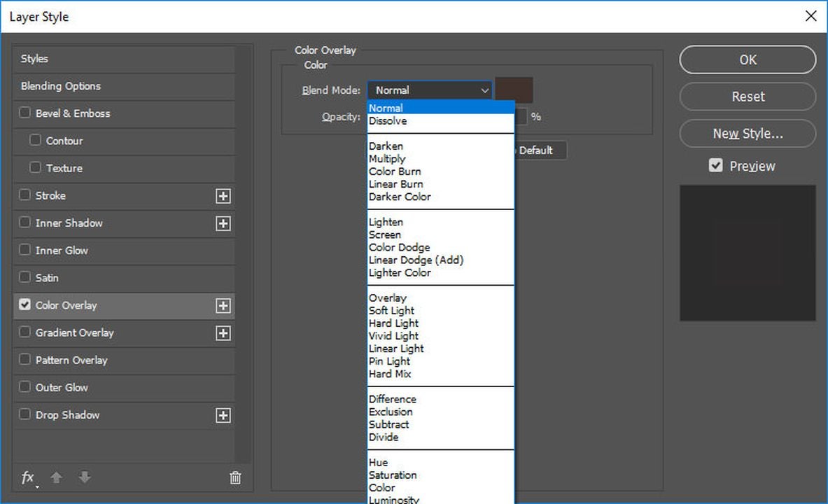Add another Inner Shadow effect via plus icon
Image resolution: width=828 pixels, height=504 pixels.
[223, 223]
